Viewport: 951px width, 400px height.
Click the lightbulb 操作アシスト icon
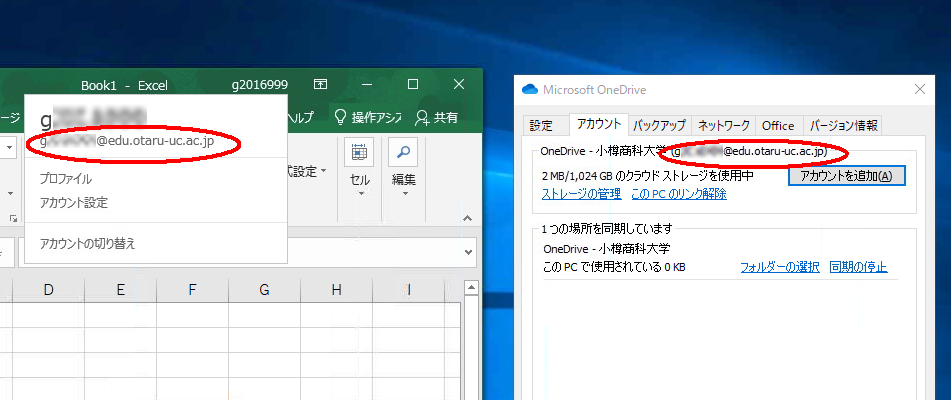point(340,117)
